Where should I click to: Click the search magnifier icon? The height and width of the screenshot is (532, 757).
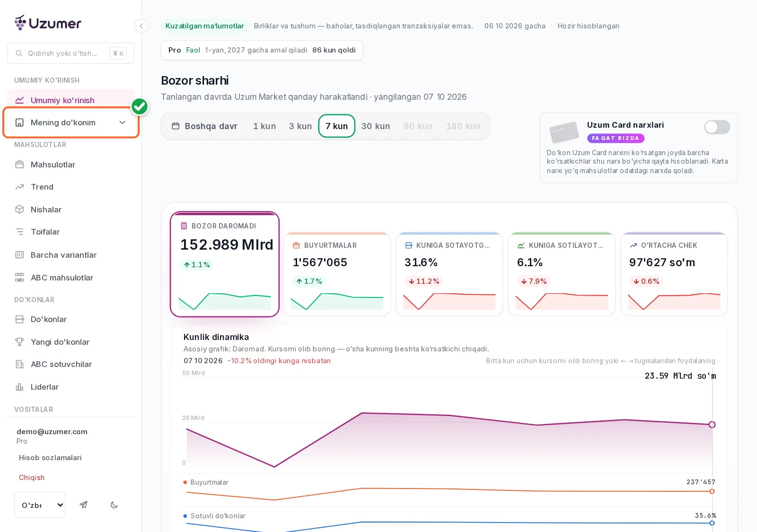[19, 53]
